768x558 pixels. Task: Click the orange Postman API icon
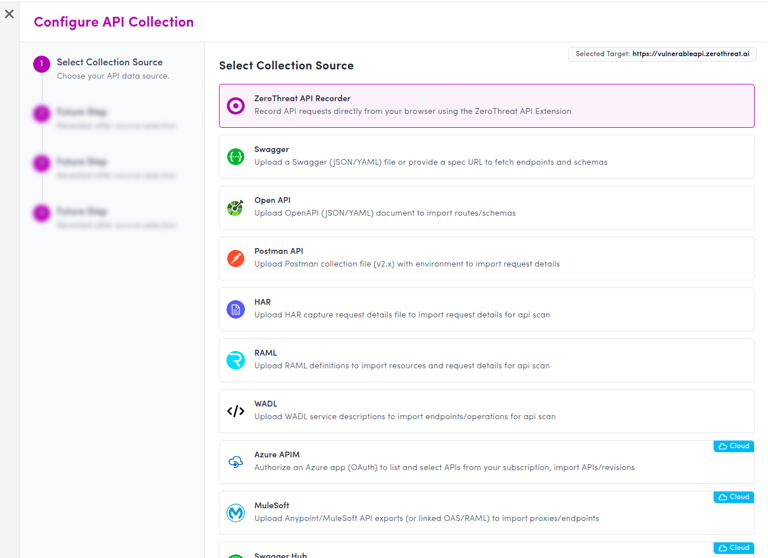pos(236,259)
